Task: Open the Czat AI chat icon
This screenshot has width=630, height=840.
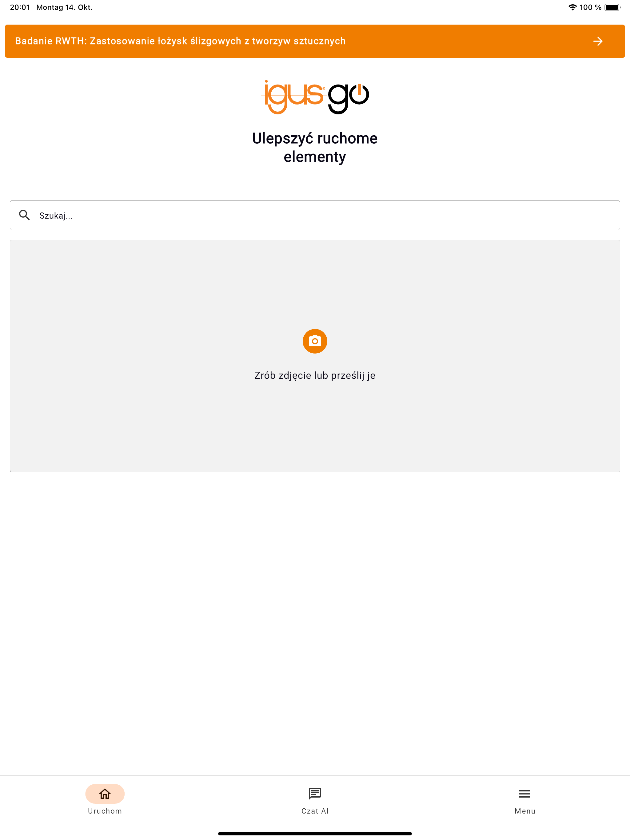Action: [315, 794]
